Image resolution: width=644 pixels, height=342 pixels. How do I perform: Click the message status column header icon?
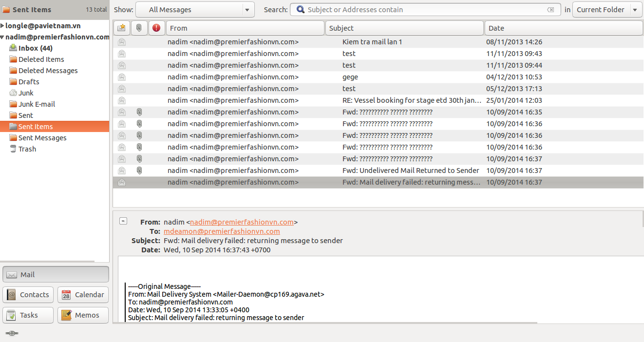[121, 28]
